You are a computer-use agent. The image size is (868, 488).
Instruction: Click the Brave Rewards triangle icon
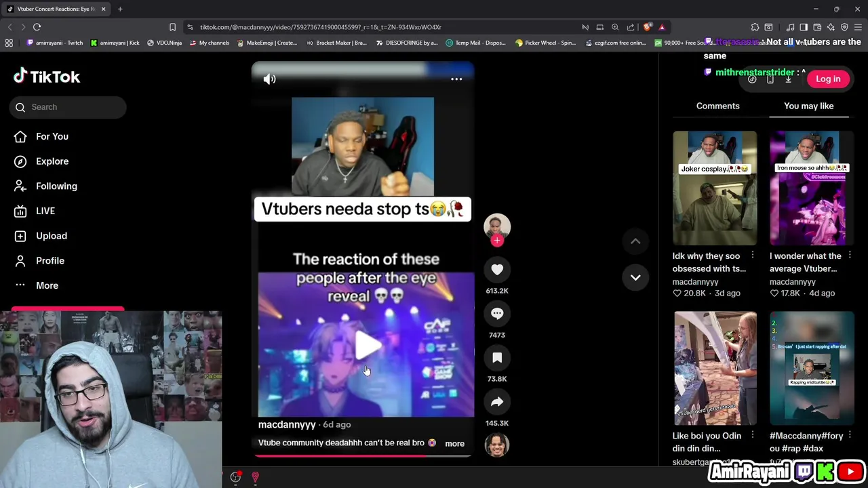662,27
